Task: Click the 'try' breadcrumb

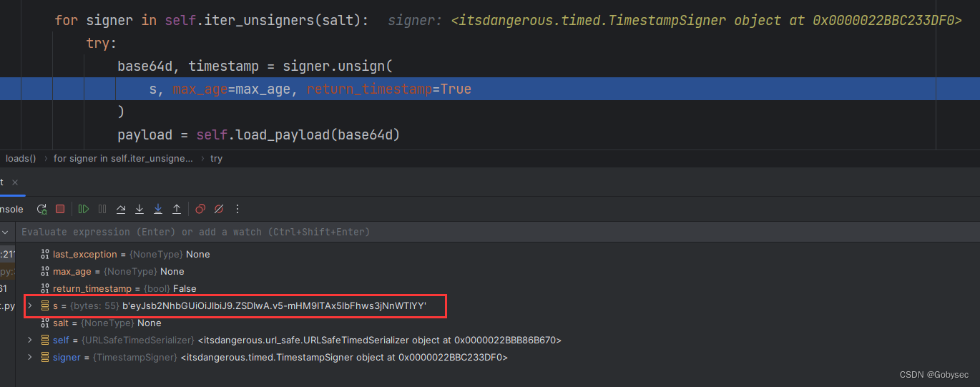Action: point(216,158)
